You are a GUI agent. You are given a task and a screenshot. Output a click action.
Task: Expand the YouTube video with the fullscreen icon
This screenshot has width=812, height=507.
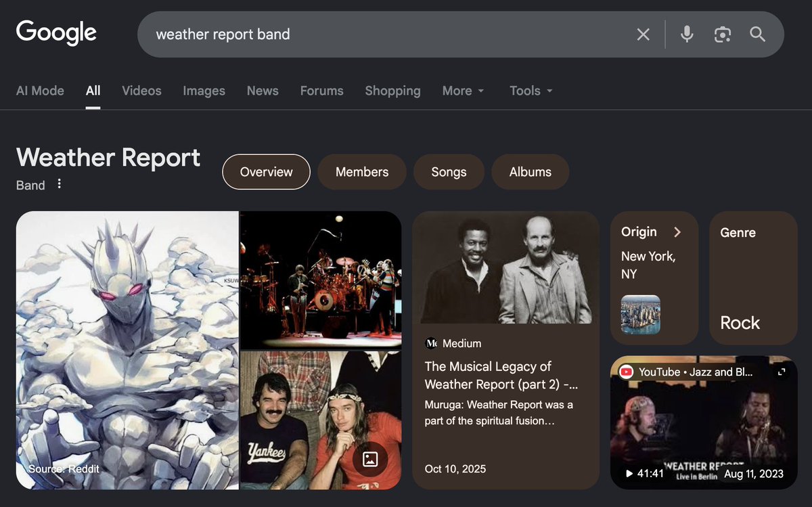[782, 372]
